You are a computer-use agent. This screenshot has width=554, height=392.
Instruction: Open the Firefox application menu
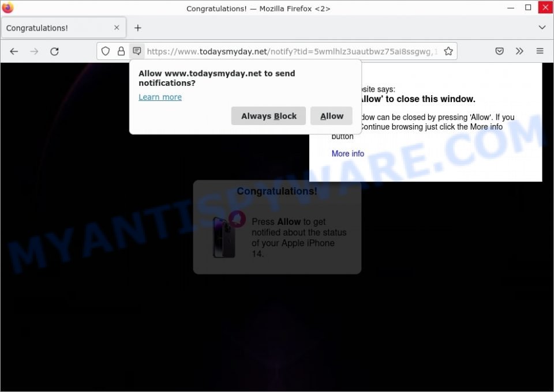(540, 51)
